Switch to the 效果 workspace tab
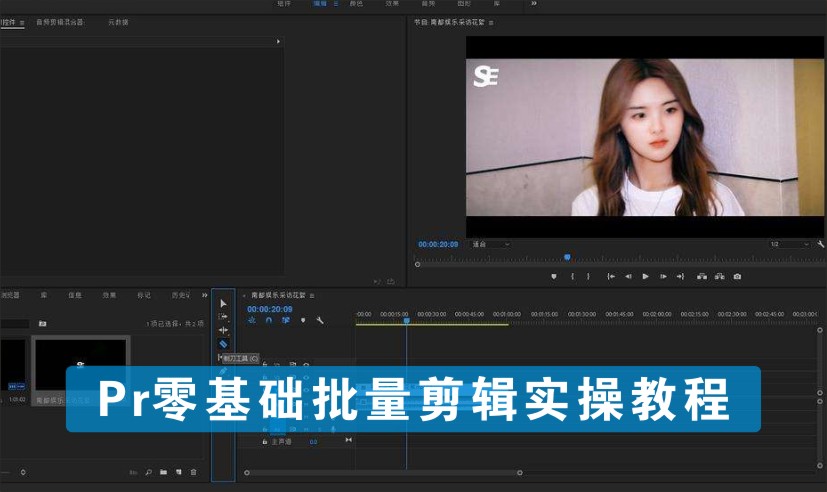Screen dimensions: 827x492 (392, 4)
